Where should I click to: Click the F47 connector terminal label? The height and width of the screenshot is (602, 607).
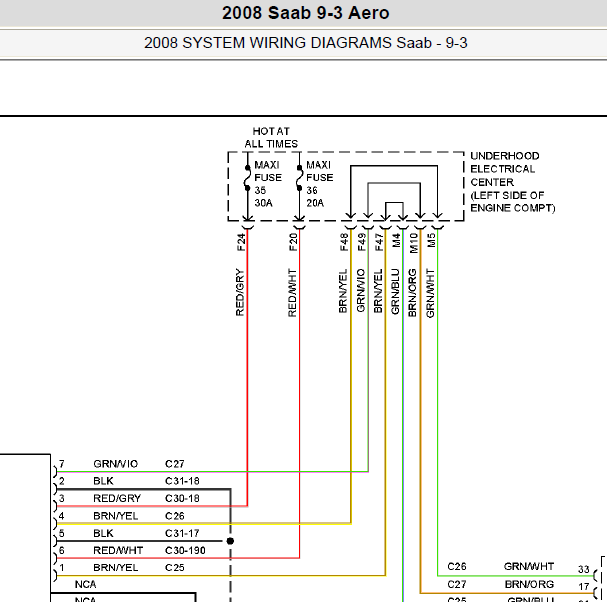(379, 242)
